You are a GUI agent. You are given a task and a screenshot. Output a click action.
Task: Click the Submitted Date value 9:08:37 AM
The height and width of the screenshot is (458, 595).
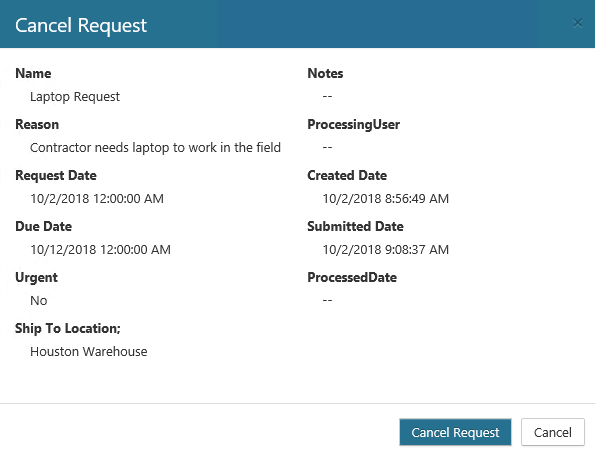pyautogui.click(x=386, y=249)
